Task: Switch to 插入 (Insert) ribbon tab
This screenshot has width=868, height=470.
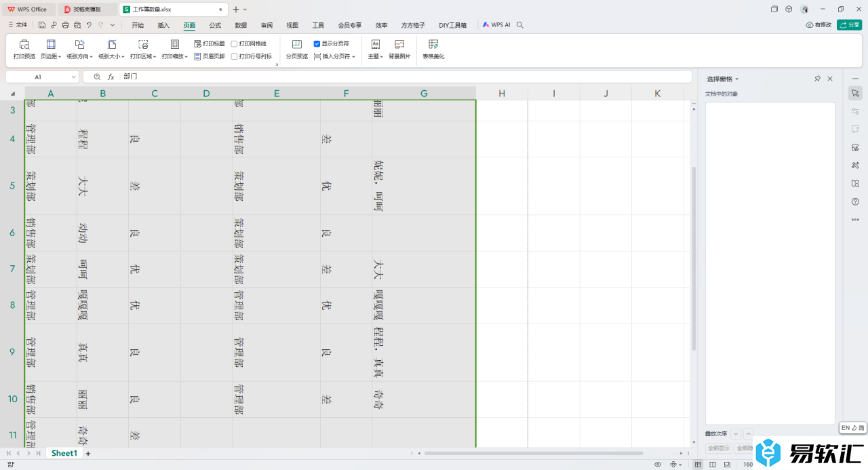Action: [x=163, y=25]
